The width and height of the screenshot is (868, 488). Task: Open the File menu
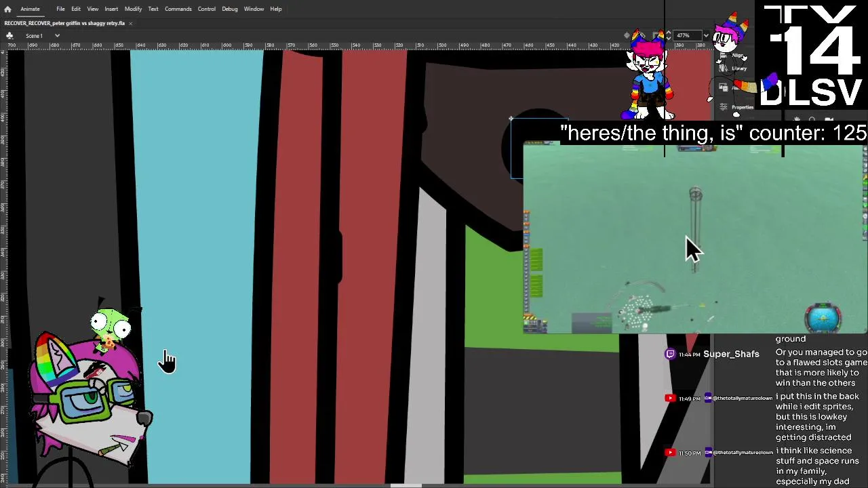pyautogui.click(x=60, y=9)
